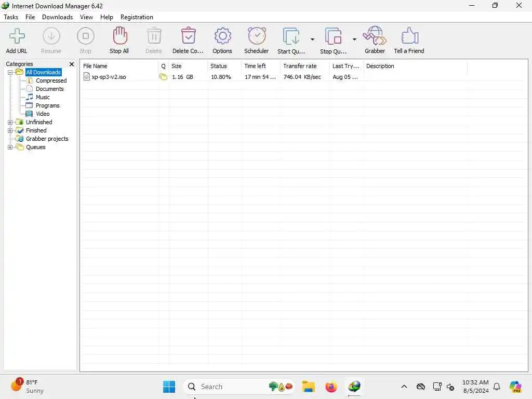Sort by Description column header
Screen dimensions: 532x399
pos(415,66)
